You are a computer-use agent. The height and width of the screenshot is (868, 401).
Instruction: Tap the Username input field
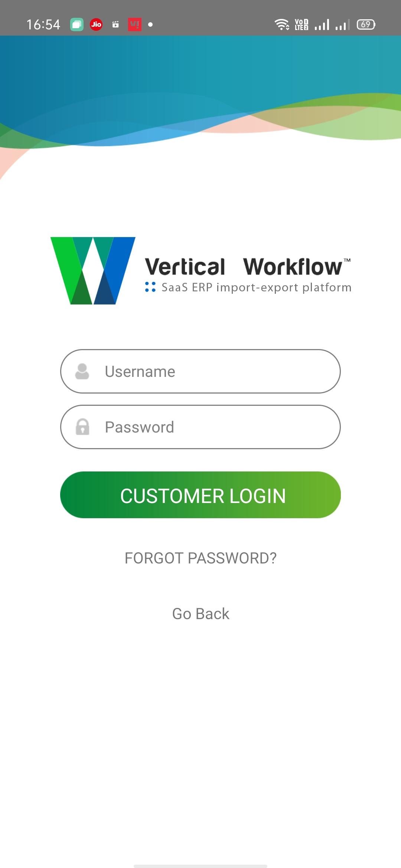pyautogui.click(x=200, y=371)
